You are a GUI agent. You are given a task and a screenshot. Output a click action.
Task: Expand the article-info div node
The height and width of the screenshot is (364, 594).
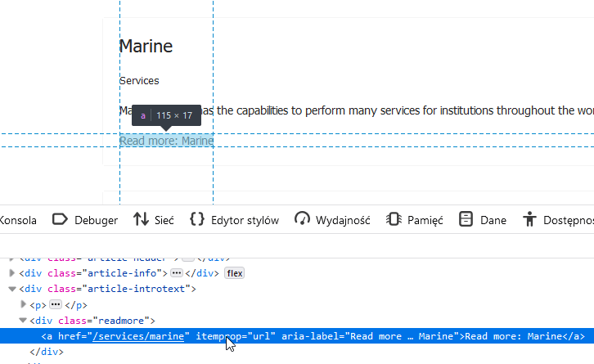point(12,273)
